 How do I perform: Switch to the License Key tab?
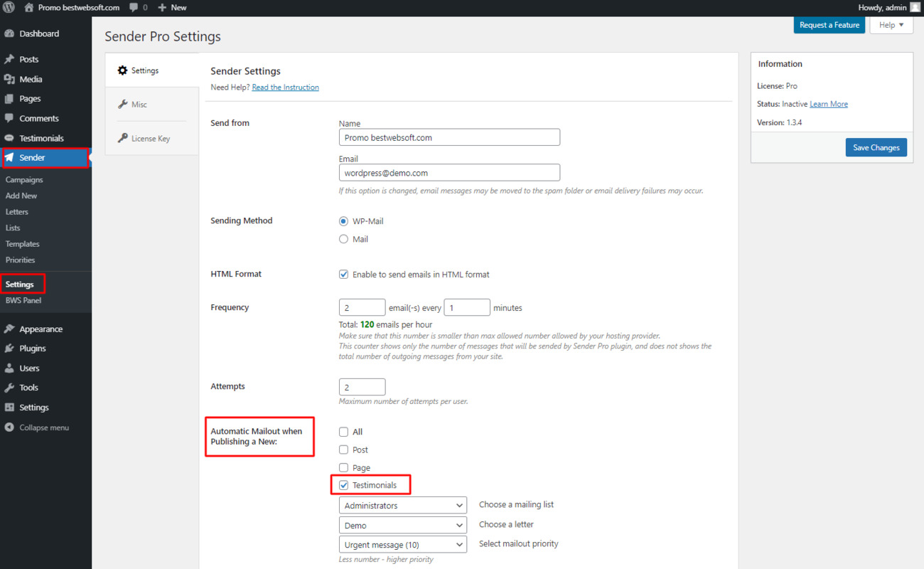click(152, 138)
